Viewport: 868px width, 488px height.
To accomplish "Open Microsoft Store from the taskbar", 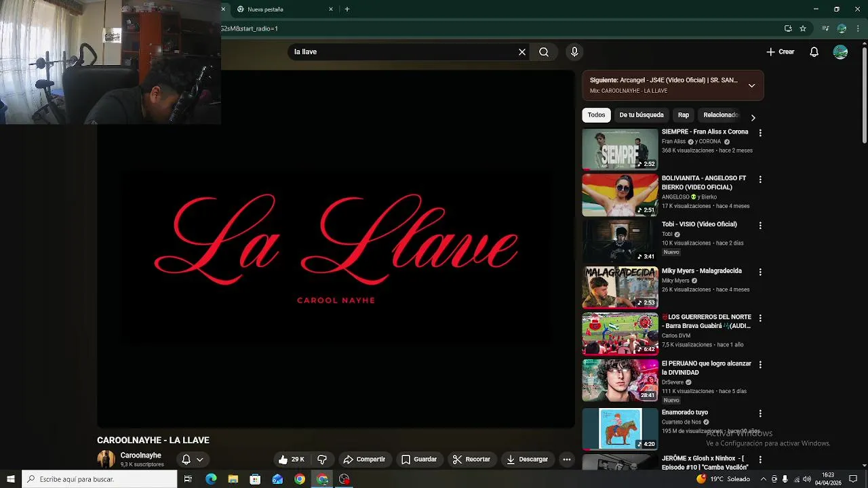I will [255, 479].
